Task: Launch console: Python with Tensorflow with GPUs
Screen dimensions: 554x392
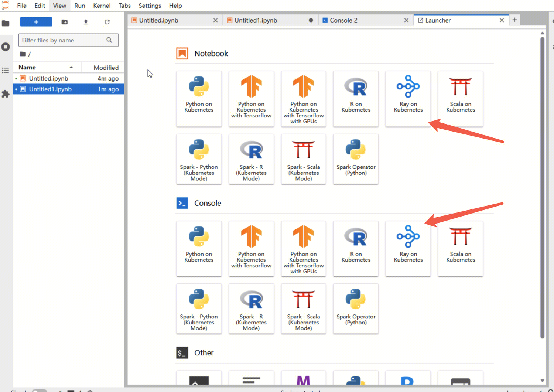Action: point(304,249)
